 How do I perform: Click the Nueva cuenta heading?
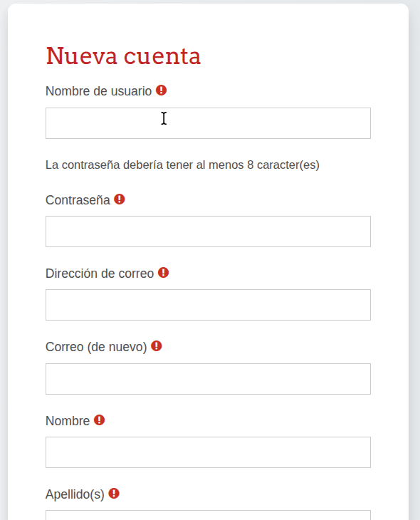pos(123,56)
